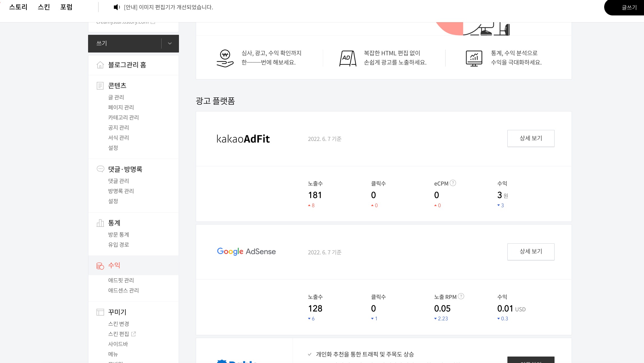
Task: Click the external link icon beside 스킨 편집
Action: (134, 334)
